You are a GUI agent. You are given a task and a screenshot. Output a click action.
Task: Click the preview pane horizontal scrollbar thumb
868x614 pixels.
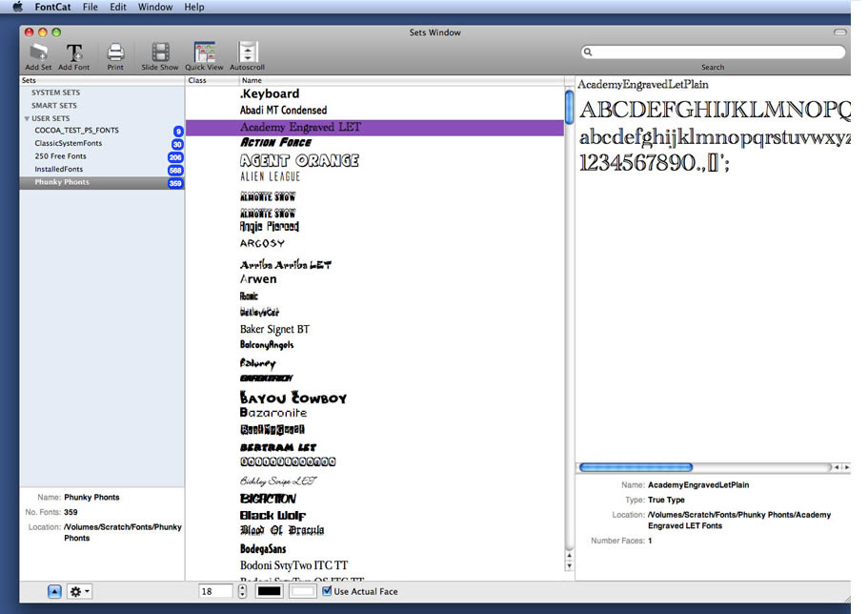636,467
